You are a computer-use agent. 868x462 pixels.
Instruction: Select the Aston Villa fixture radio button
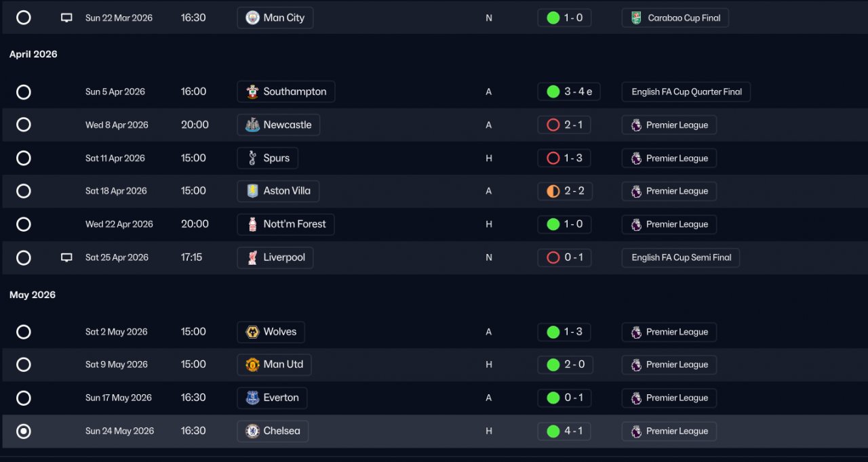tap(24, 191)
